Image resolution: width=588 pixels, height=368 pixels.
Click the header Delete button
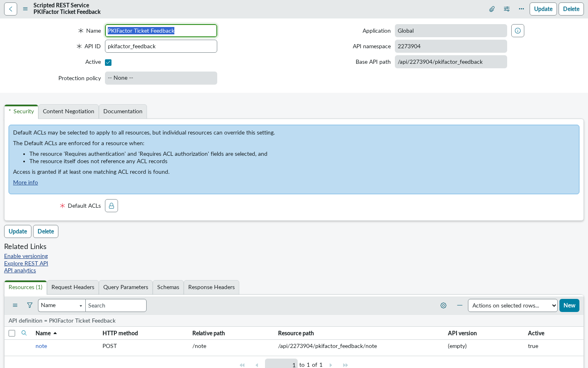tap(571, 9)
